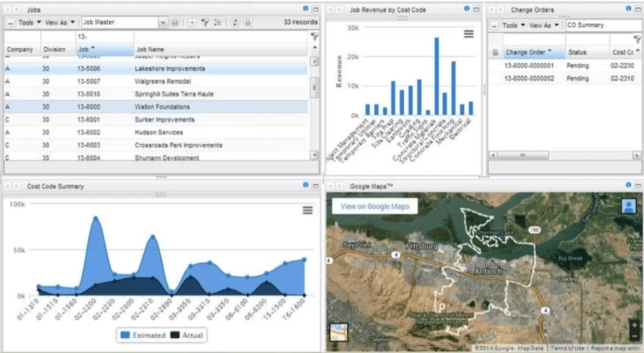Select change order 13-6000-0000002
The width and height of the screenshot is (644, 353).
pos(565,79)
